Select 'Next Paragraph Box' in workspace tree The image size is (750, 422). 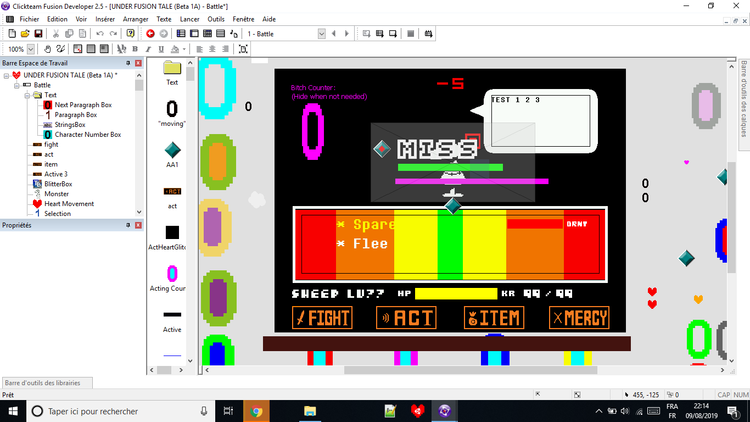83,105
